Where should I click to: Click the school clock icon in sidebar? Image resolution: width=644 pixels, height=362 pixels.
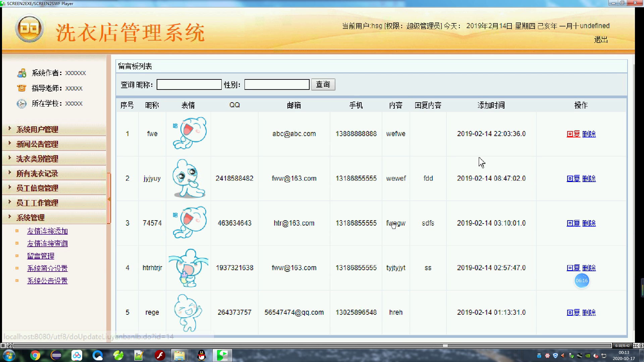[x=22, y=104]
